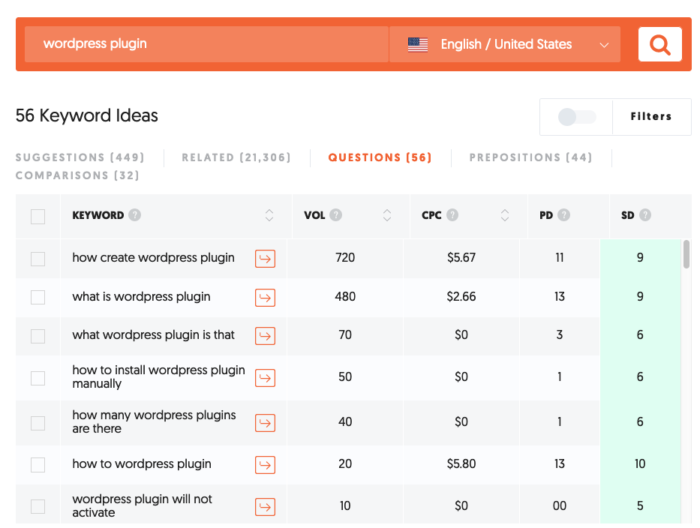
Task: Check the box for 'how to wordpress plugin'
Action: (x=38, y=465)
